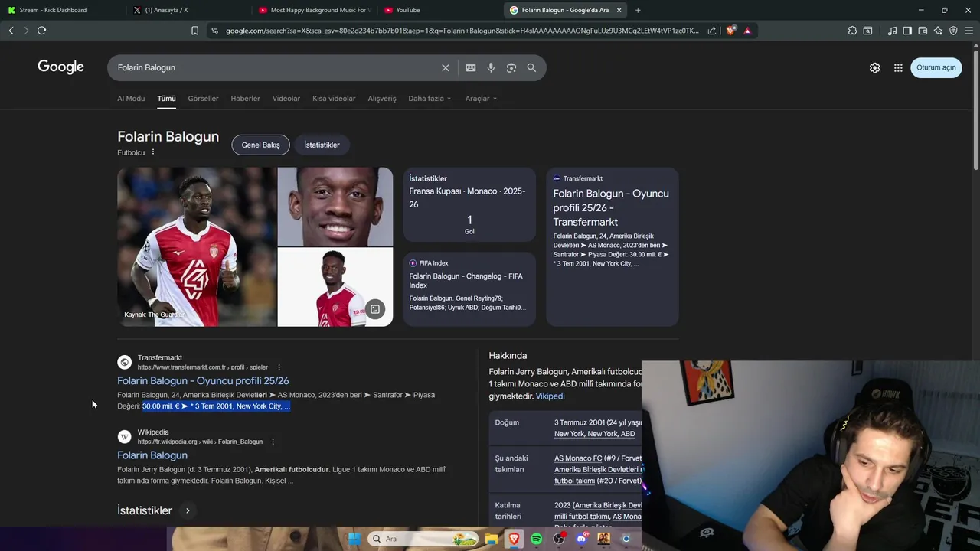980x551 pixels.
Task: Open the three-dot menu of the Wikipedia result
Action: click(273, 442)
